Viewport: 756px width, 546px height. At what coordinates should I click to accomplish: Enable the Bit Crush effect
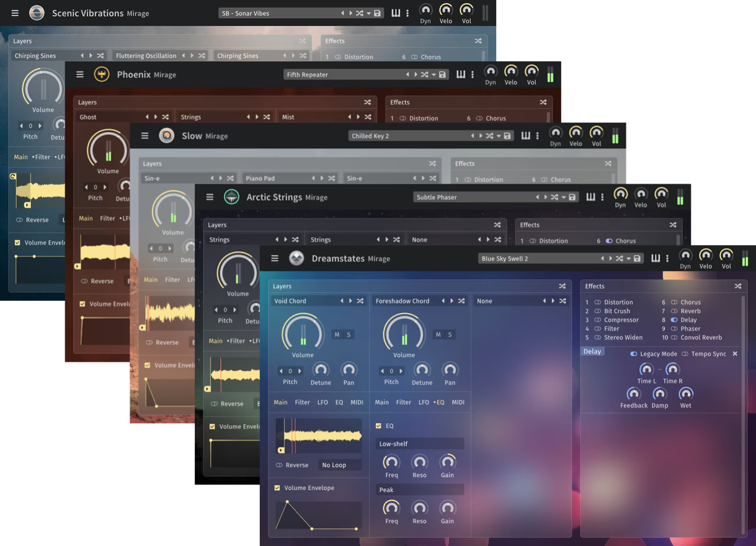pos(598,311)
